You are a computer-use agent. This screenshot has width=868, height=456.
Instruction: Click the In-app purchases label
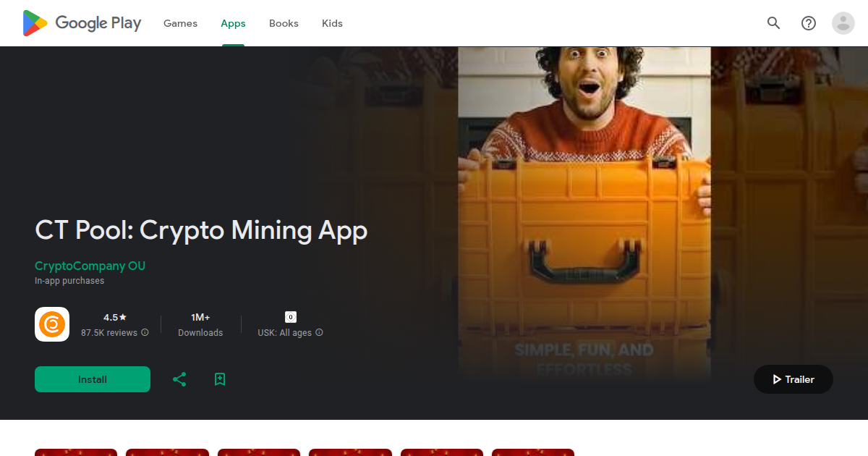(x=69, y=281)
